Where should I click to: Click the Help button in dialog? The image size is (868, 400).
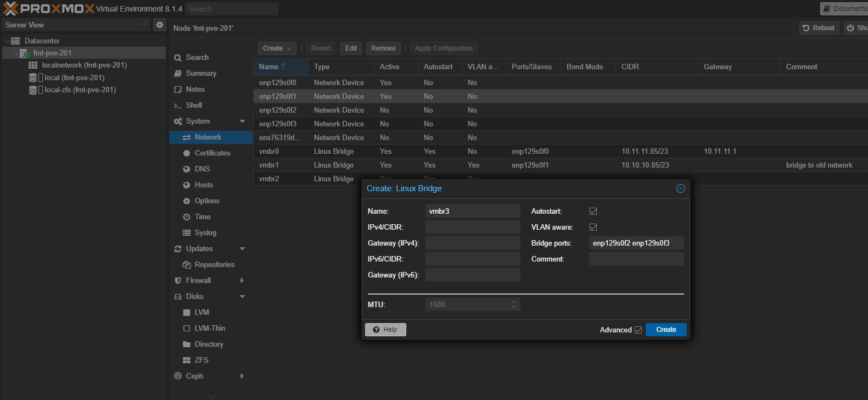[385, 330]
